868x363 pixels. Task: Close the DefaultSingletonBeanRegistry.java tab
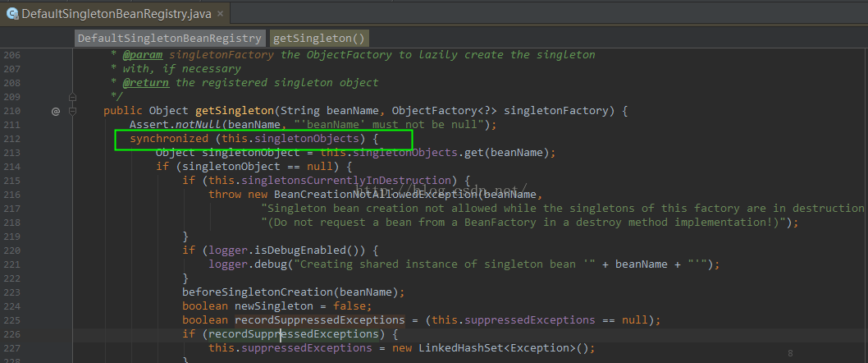[x=221, y=14]
